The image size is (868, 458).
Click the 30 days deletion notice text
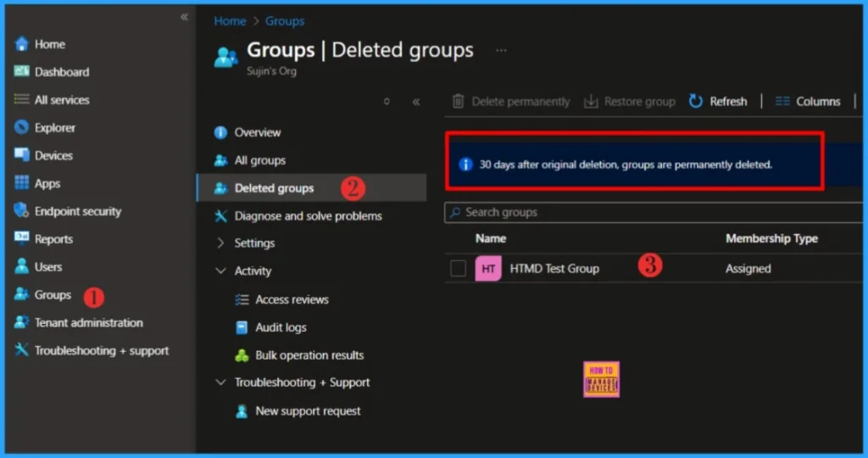(x=626, y=165)
